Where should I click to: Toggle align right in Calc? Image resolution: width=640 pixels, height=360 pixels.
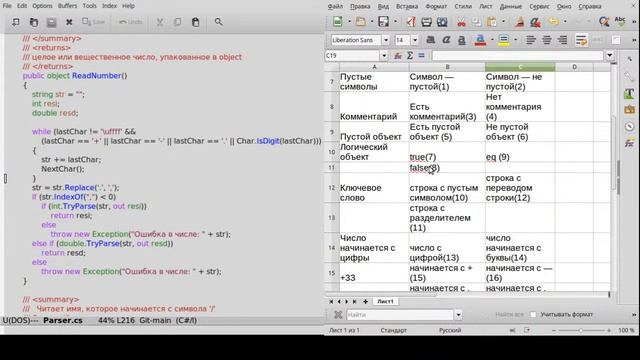(562, 40)
